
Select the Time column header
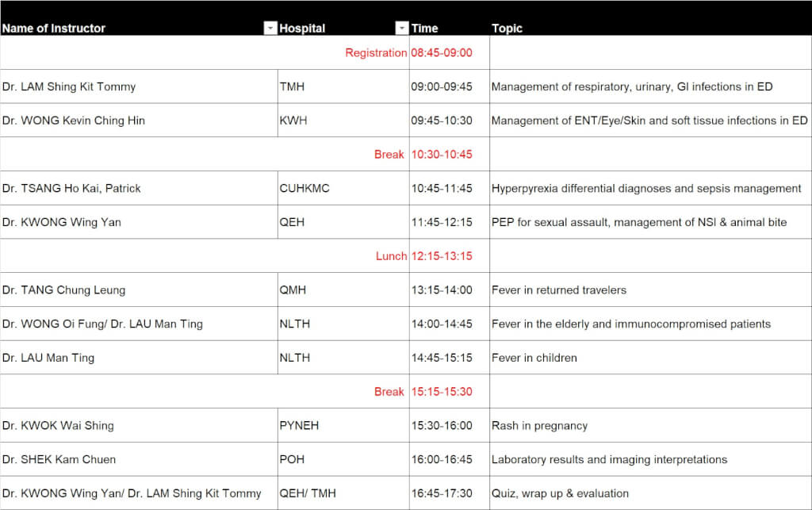(424, 29)
